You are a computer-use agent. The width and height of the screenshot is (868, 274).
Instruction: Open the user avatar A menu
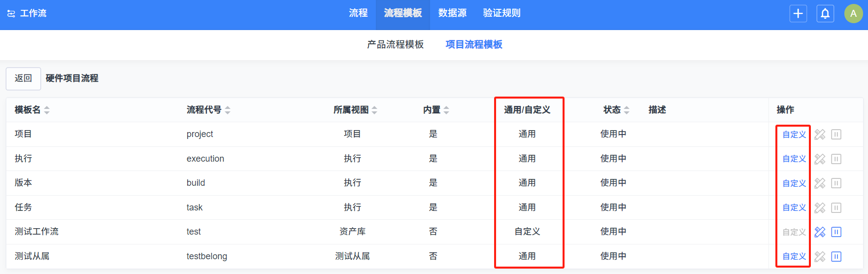pos(854,13)
